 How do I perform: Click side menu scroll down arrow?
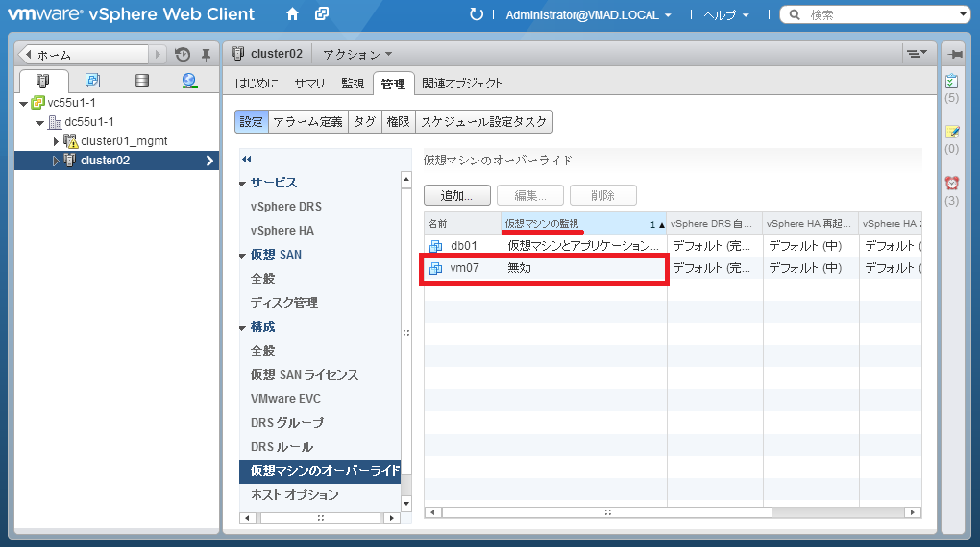tap(406, 503)
